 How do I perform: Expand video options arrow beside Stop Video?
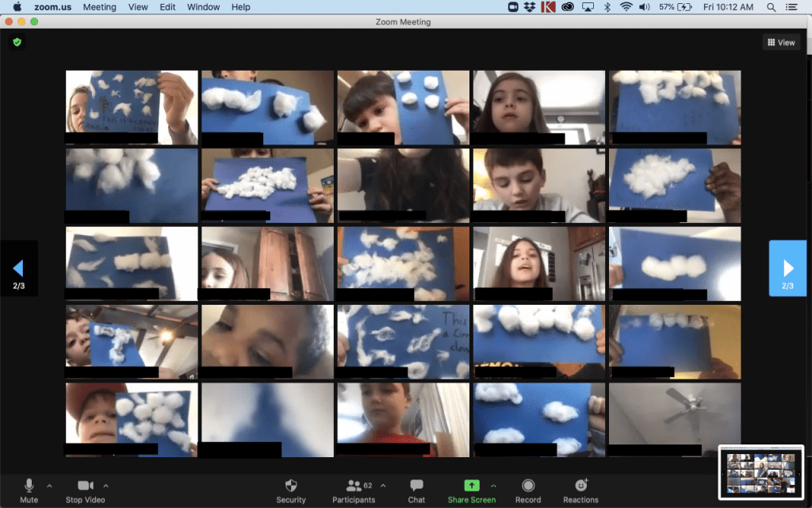pos(106,485)
